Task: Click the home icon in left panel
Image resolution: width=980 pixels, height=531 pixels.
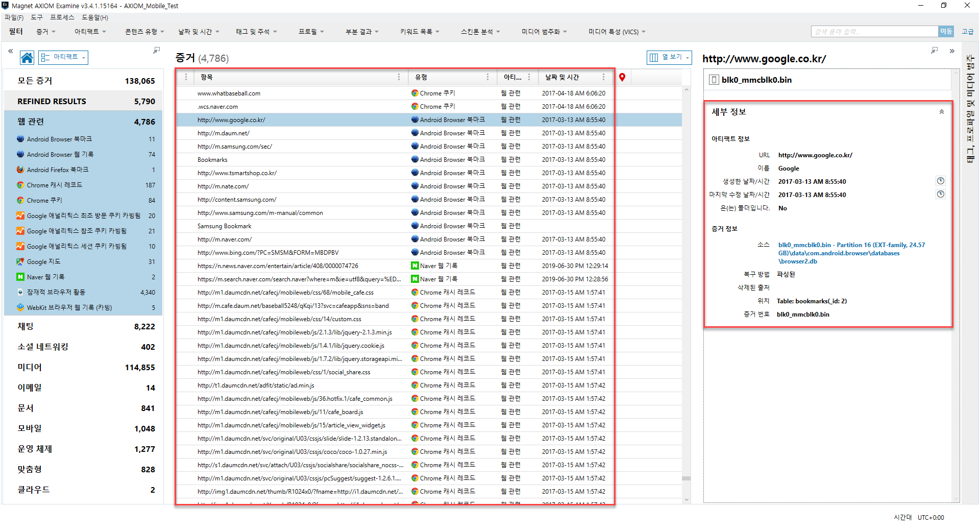Action: [x=27, y=58]
